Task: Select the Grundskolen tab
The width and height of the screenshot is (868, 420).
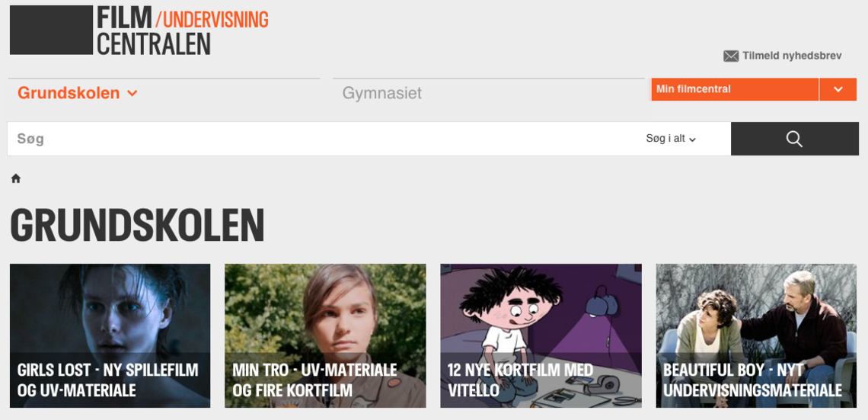Action: coord(69,93)
